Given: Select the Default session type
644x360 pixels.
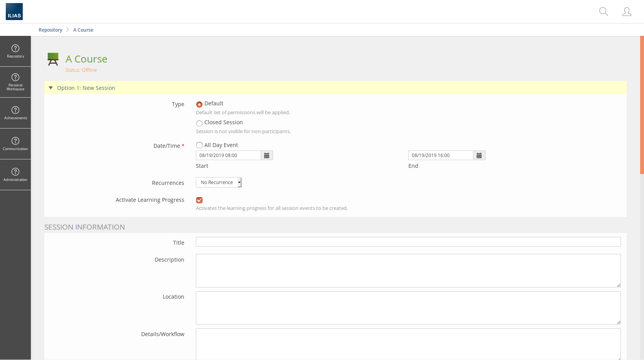Looking at the screenshot, I should pos(199,105).
